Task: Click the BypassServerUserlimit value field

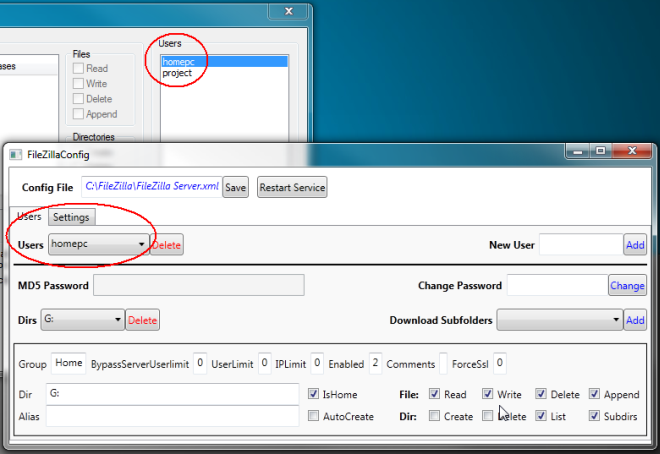Action: point(200,363)
